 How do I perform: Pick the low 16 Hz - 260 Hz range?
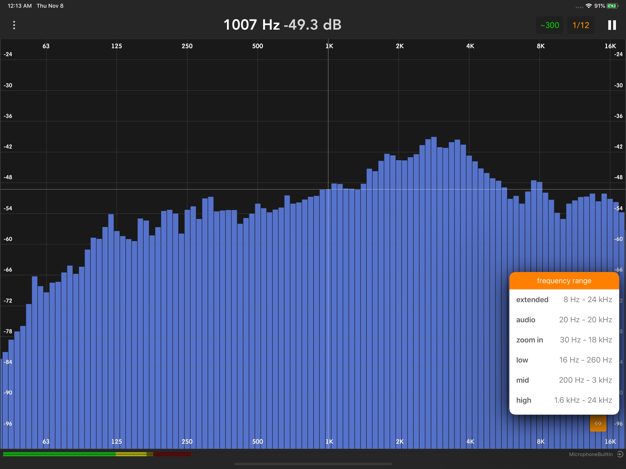point(564,360)
